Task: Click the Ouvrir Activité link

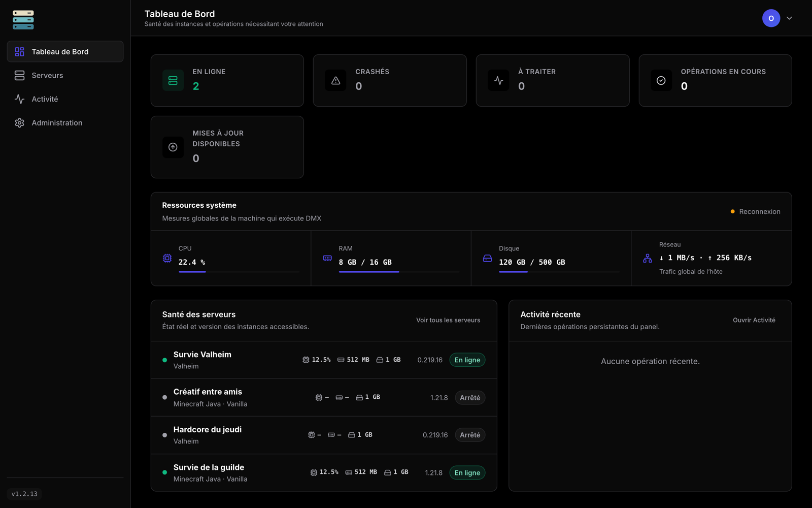Action: pos(754,320)
